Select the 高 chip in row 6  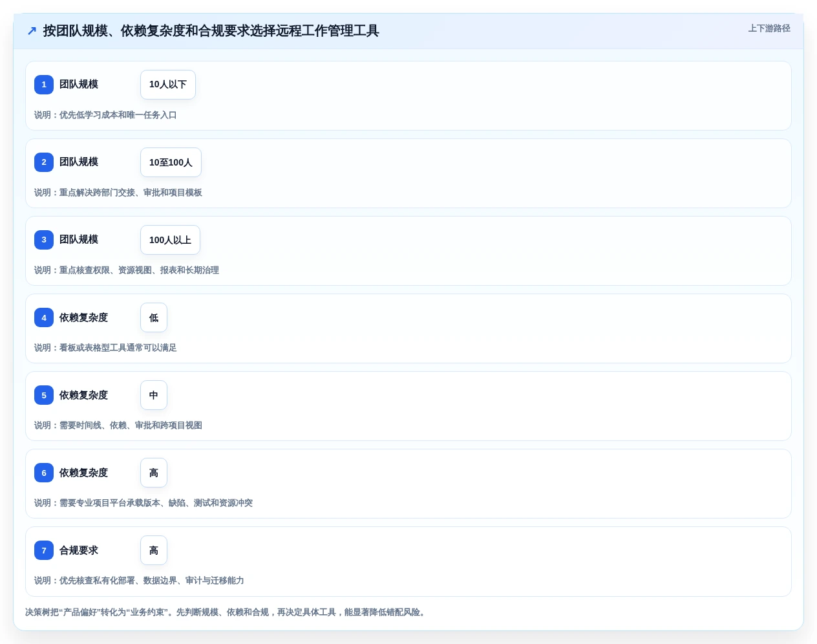pos(154,473)
